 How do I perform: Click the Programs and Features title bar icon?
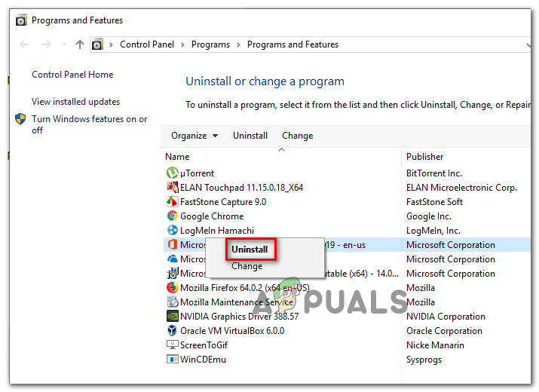click(21, 20)
